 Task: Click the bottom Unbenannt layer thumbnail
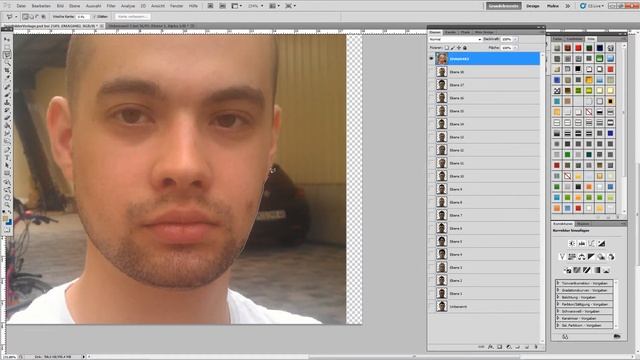(441, 307)
